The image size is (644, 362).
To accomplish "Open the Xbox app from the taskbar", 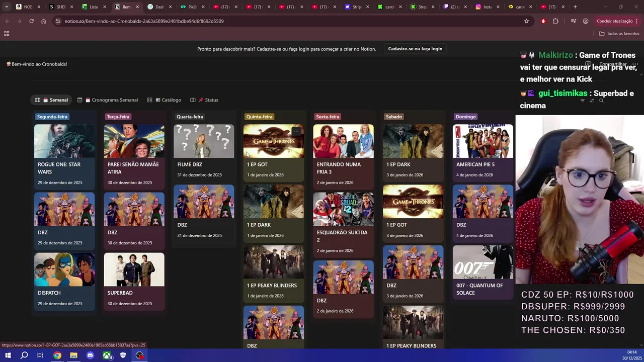I will pos(107,355).
